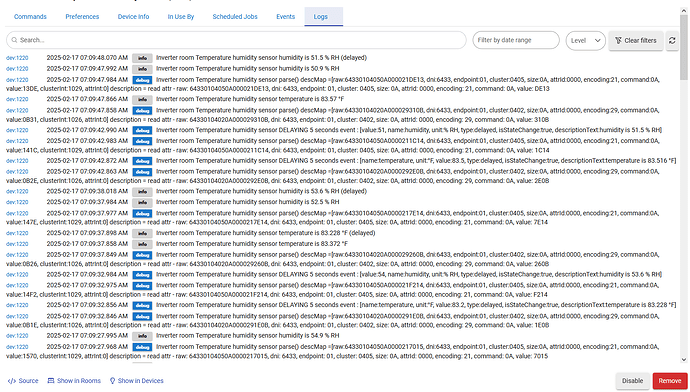
Task: Select log text 'temperature is 83.372 °F'
Action: click(x=313, y=244)
